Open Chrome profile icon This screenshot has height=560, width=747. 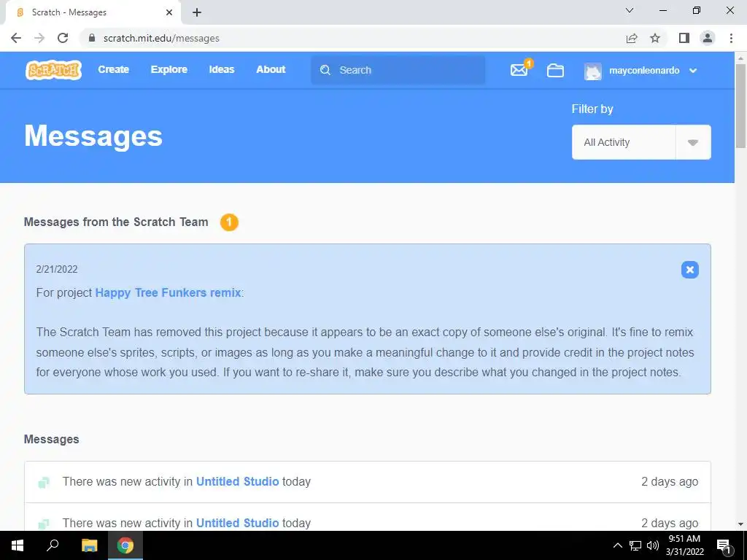(708, 38)
